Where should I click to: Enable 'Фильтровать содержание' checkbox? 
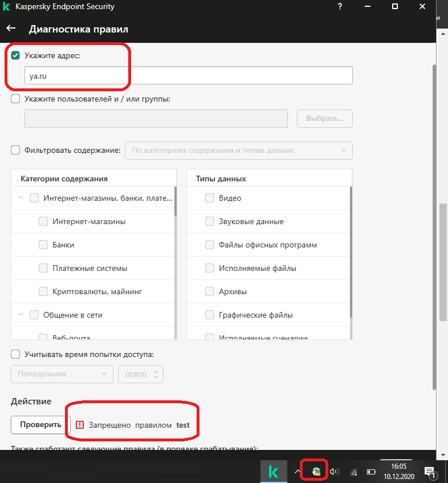click(x=15, y=150)
